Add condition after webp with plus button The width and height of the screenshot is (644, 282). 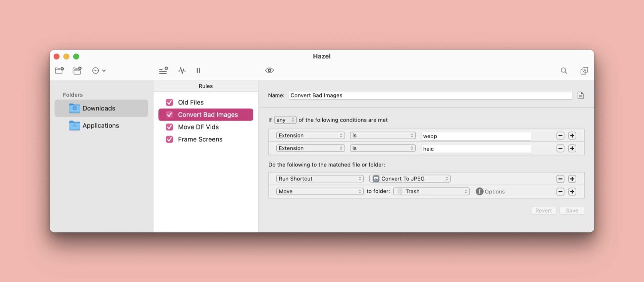tap(572, 136)
